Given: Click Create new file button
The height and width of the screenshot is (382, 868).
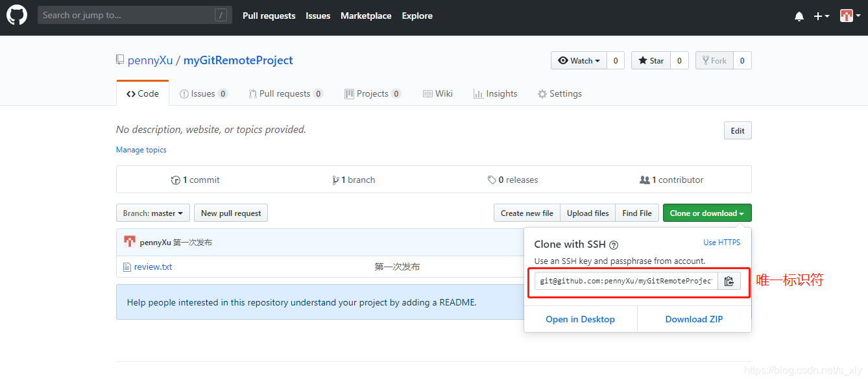Looking at the screenshot, I should click(x=527, y=213).
